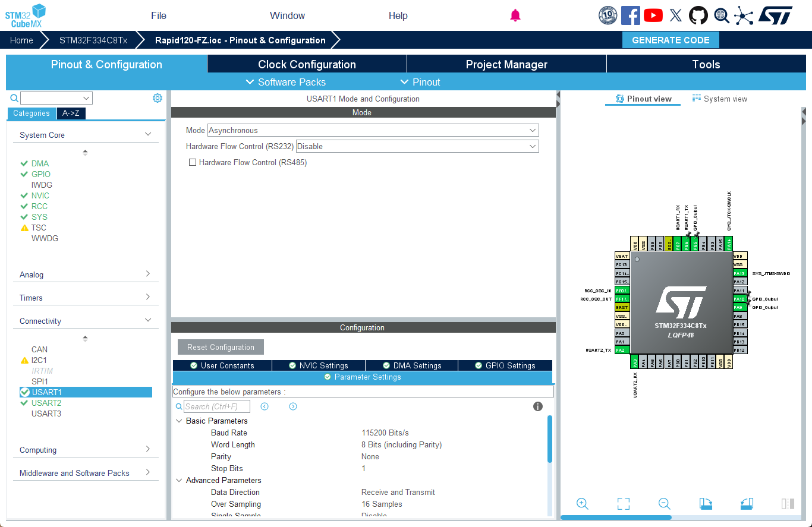Click STM32F334C8Tx breadcrumb
Screen dimensions: 812x527
(93, 40)
